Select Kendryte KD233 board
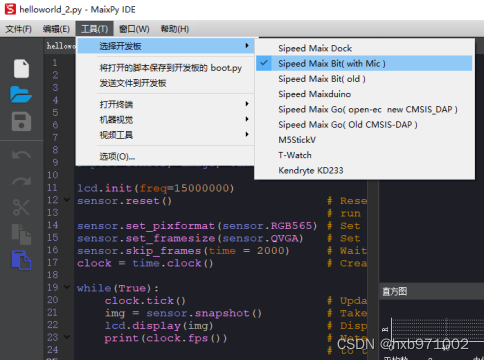 [364, 171]
